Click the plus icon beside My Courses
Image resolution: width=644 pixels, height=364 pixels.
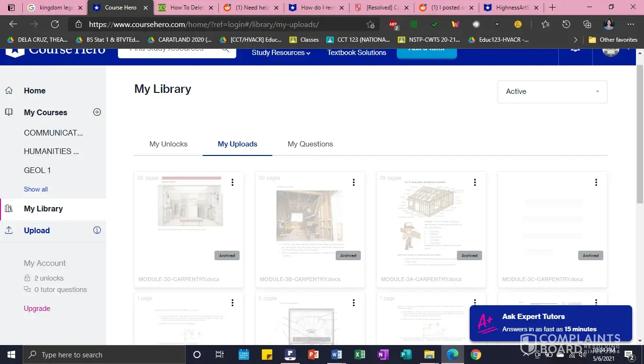pyautogui.click(x=97, y=112)
